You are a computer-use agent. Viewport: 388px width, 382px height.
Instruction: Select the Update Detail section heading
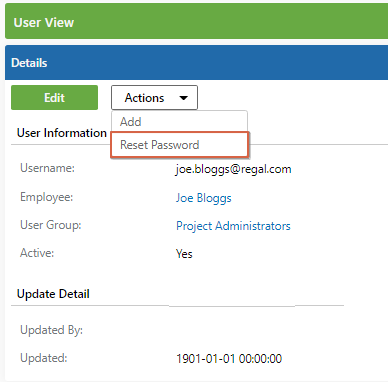pos(53,294)
